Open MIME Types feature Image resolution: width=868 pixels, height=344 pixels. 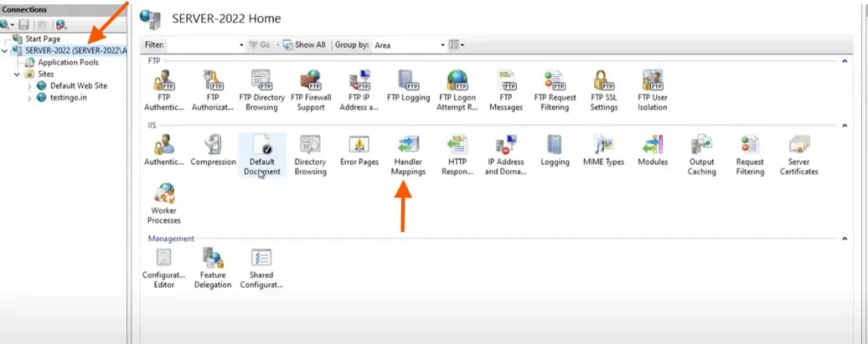point(604,151)
